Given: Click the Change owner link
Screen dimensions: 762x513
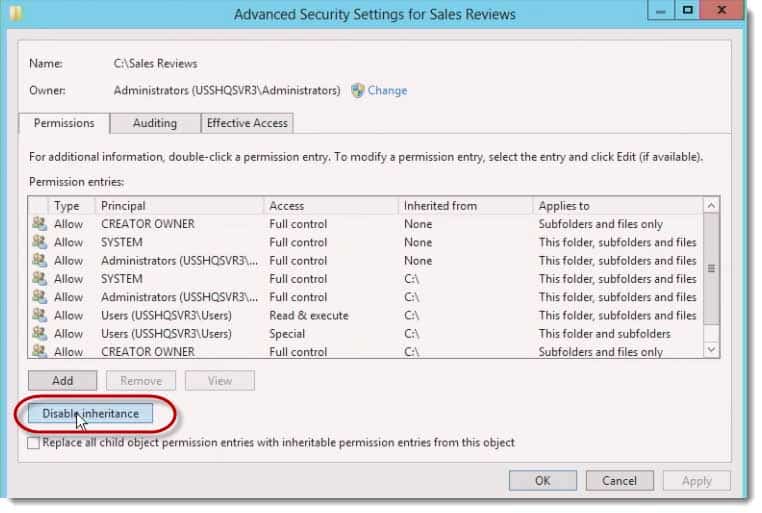Looking at the screenshot, I should 387,90.
